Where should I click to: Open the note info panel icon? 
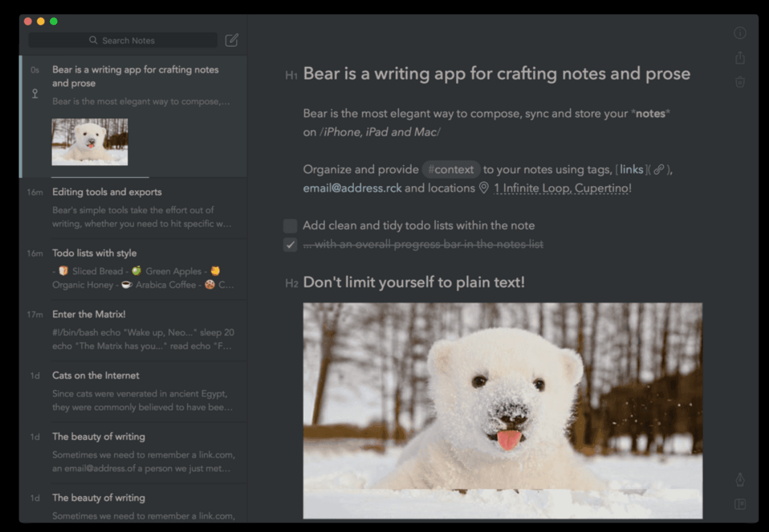(x=740, y=33)
